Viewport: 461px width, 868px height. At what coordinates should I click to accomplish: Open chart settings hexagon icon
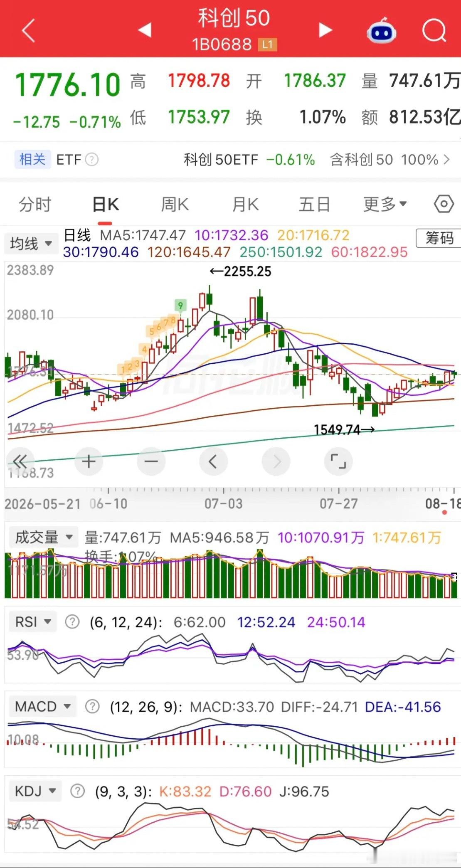click(x=444, y=204)
